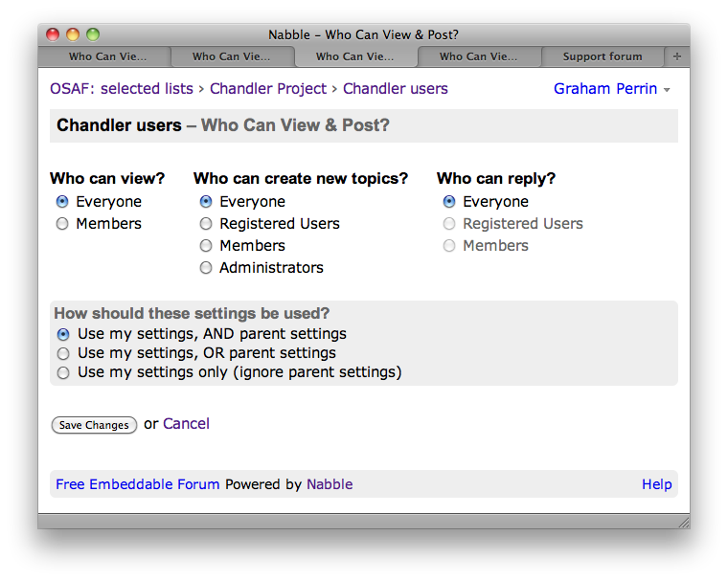Screen dimensions: 728x581
Task: Select Members for creating new topics
Action: [x=206, y=246]
